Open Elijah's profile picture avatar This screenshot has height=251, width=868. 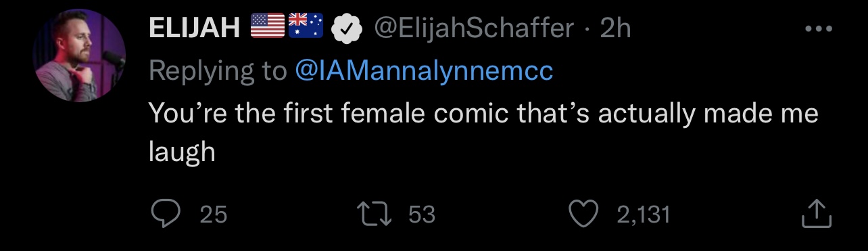coord(79,55)
